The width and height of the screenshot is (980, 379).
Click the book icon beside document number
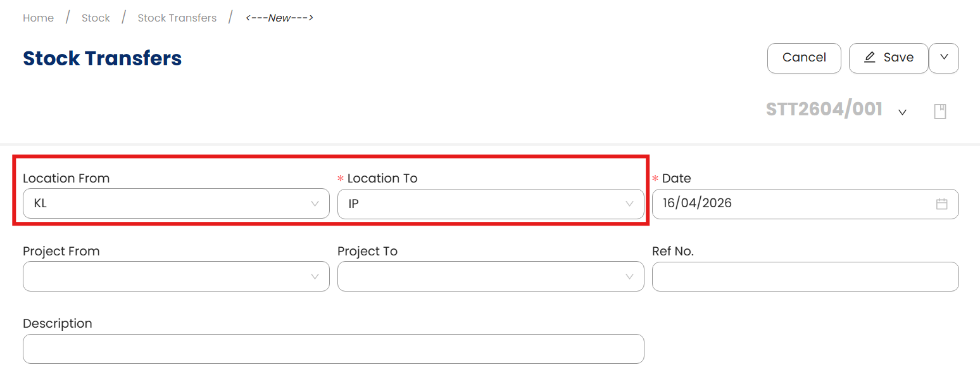pos(940,112)
